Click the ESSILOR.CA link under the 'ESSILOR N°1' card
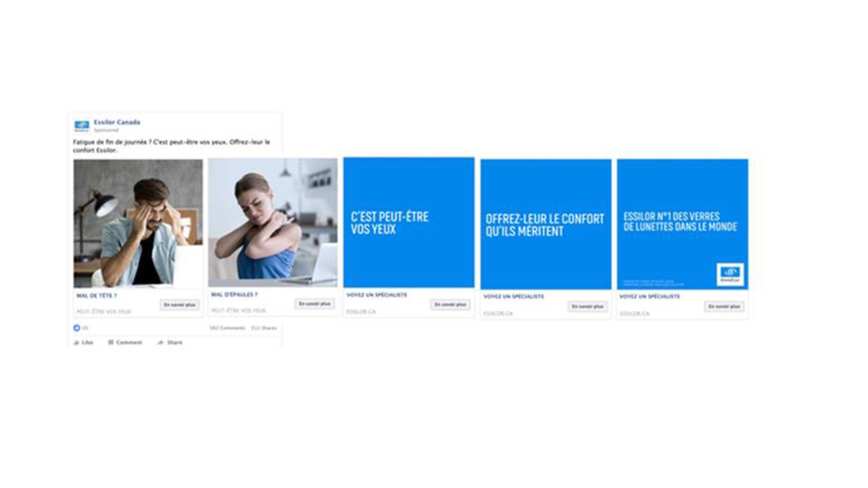This screenshot has height=488, width=868. (635, 314)
